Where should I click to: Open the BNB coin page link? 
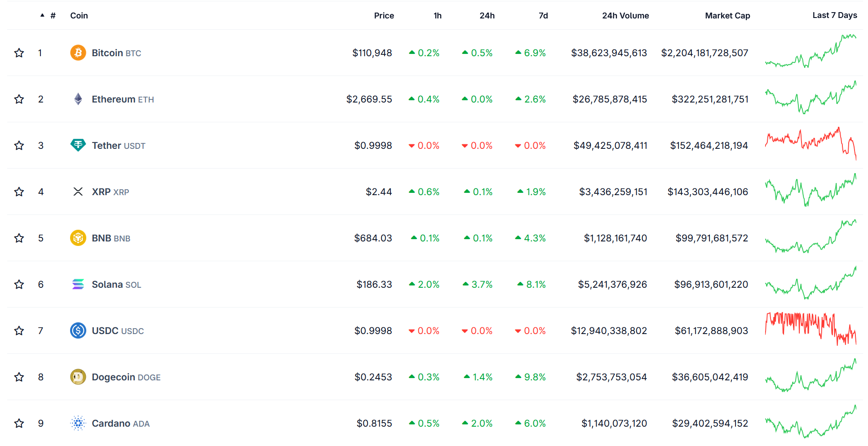(x=111, y=238)
